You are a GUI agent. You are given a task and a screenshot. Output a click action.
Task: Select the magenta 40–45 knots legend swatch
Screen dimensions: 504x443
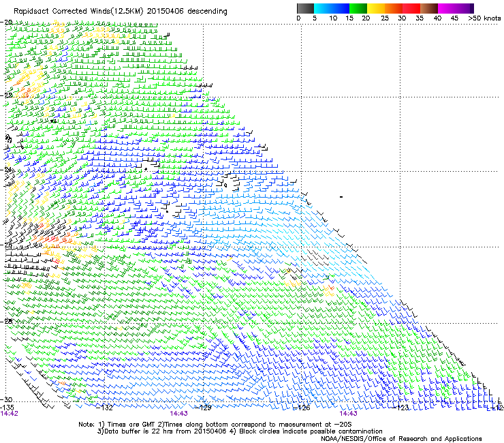(447, 8)
